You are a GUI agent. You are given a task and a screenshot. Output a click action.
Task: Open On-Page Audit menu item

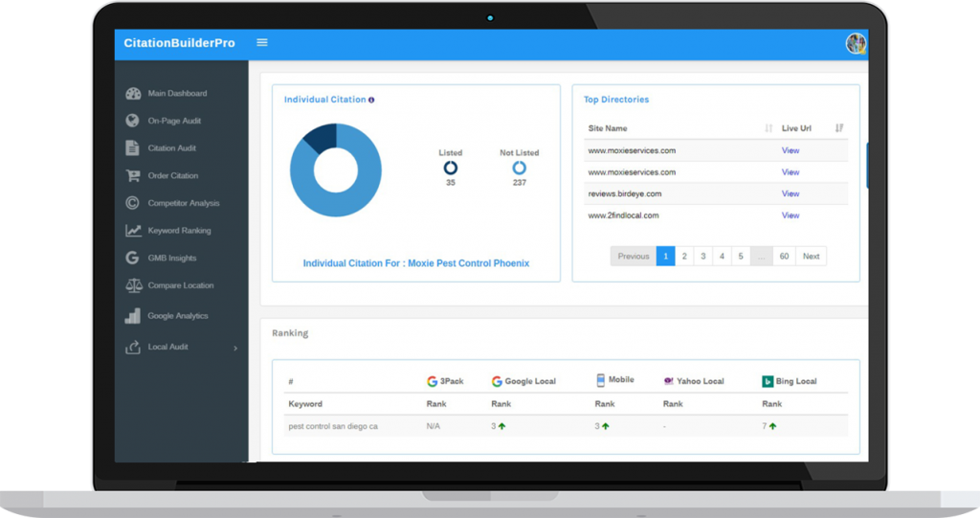(174, 121)
